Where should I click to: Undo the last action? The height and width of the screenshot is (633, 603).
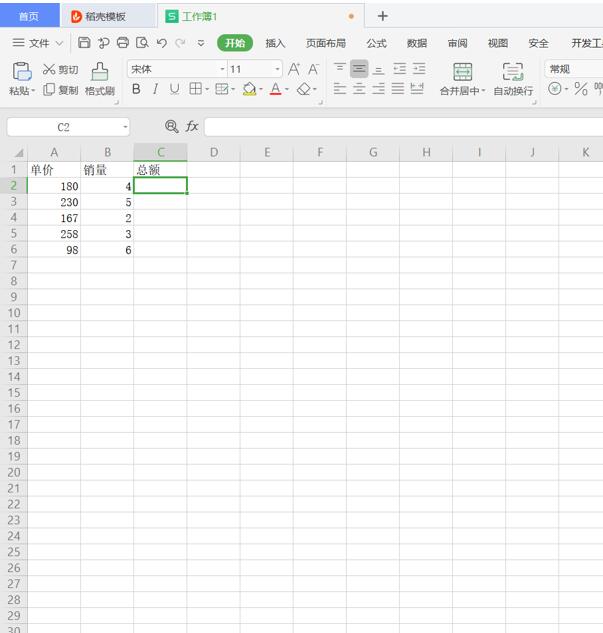tap(162, 43)
